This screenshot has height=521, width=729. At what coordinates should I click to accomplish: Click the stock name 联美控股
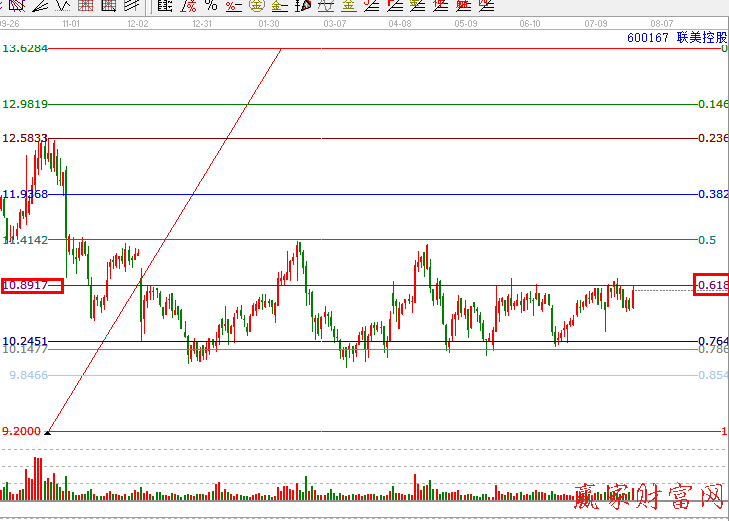click(x=699, y=38)
